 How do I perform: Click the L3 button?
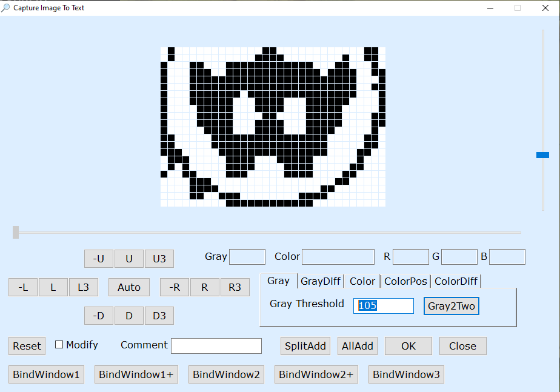[x=83, y=287]
